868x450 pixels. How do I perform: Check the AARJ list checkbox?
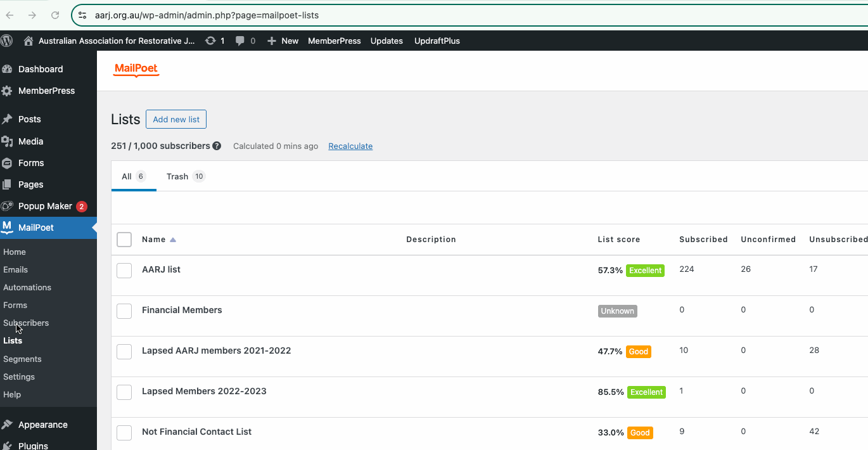[x=124, y=270]
